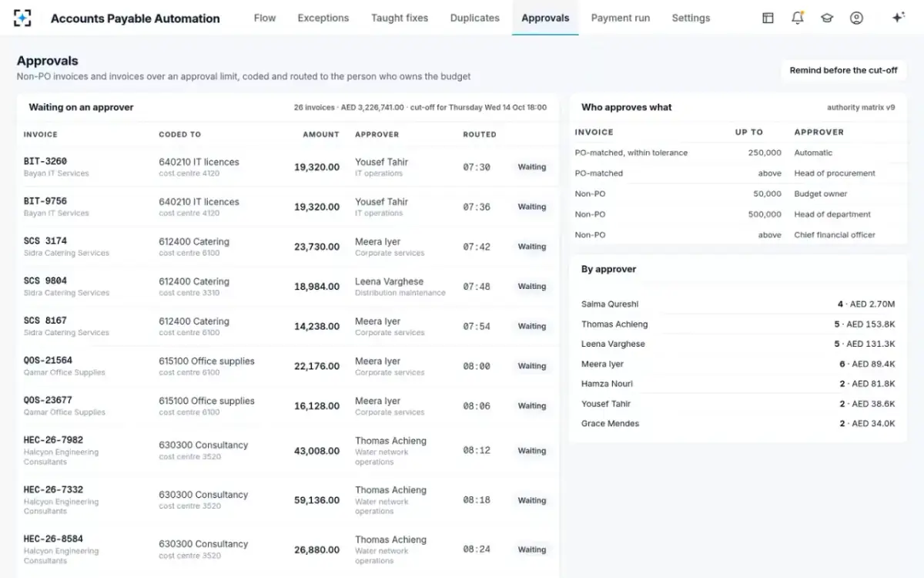Open the user profile icon
Screen dimensions: 924x578
[856, 18]
